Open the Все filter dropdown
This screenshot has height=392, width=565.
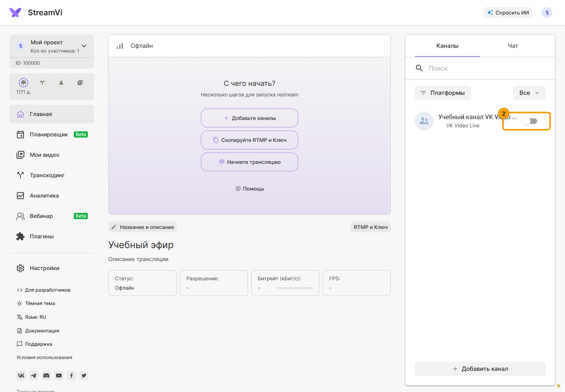[x=529, y=93]
